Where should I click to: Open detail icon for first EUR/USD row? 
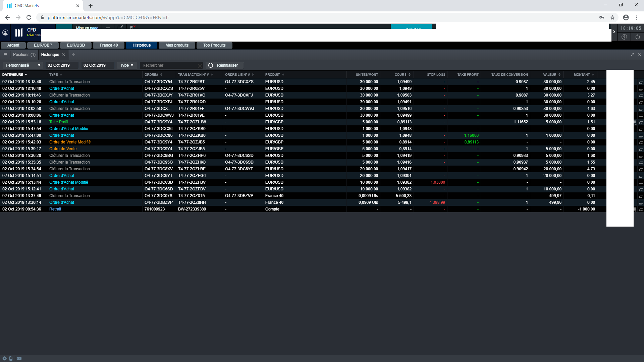point(641,82)
